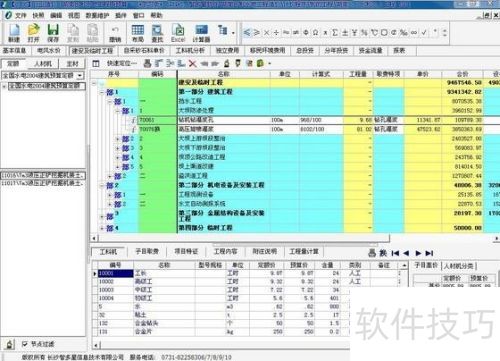Insert the √ check mark symbol

pyautogui.click(x=424, y=33)
